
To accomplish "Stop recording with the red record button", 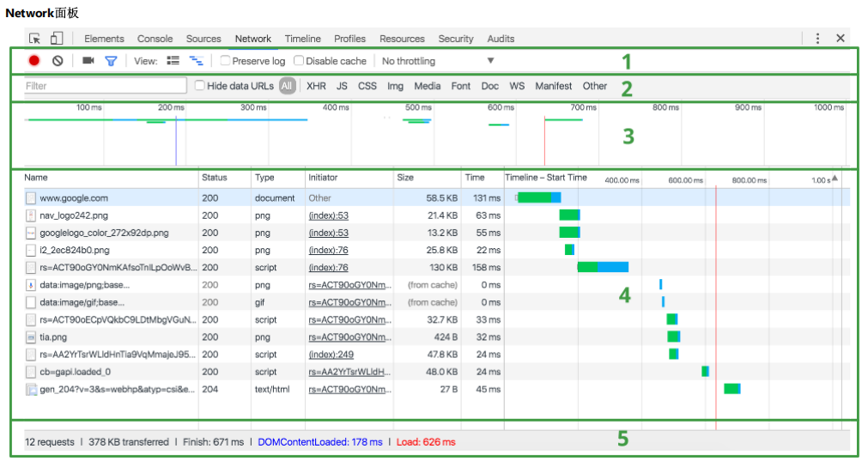I will click(x=34, y=61).
